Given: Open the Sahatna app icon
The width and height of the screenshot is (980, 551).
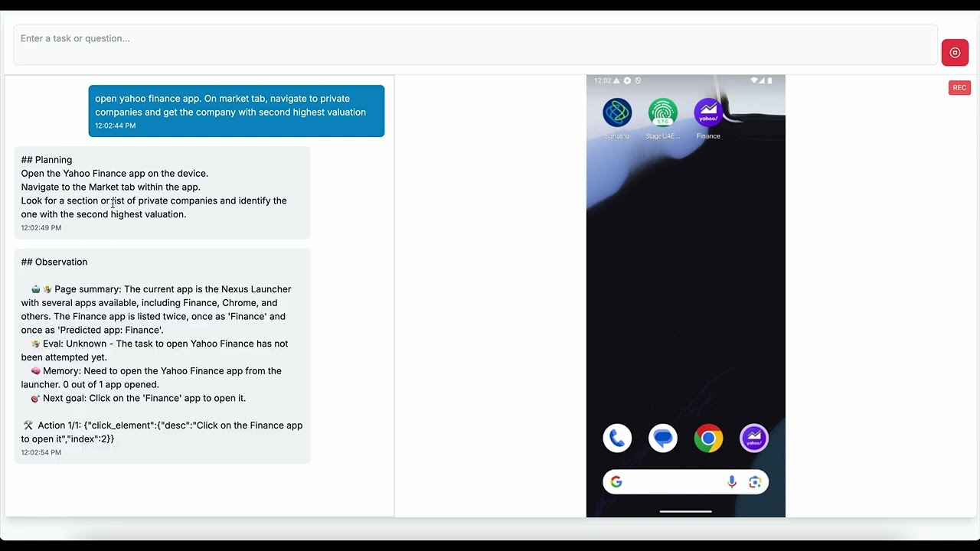Looking at the screenshot, I should tap(617, 113).
